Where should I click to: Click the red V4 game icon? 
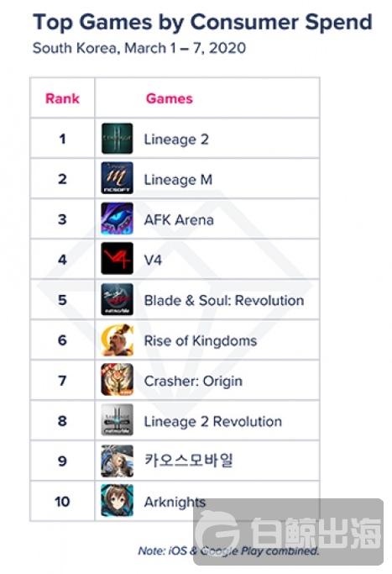(117, 259)
